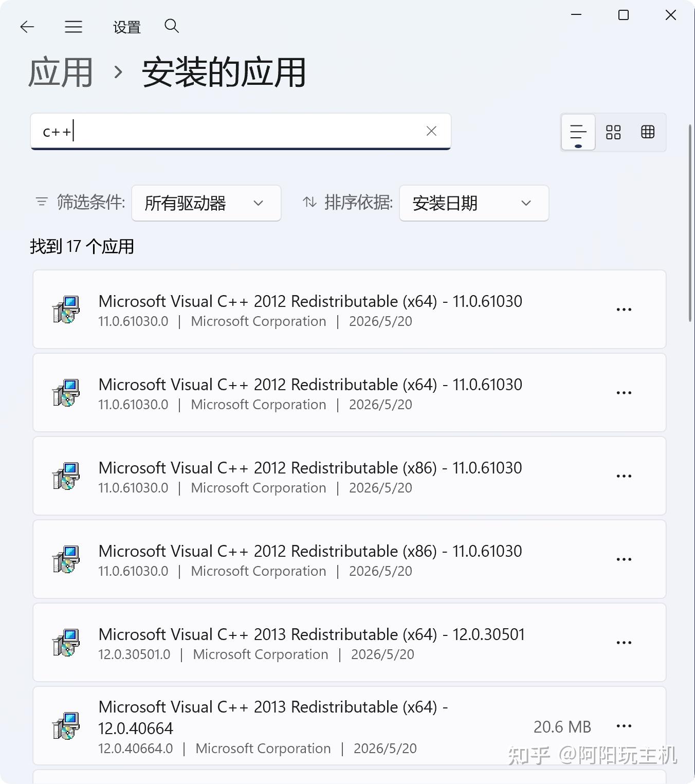The image size is (695, 784).
Task: Switch to the list view layout
Action: pos(578,132)
